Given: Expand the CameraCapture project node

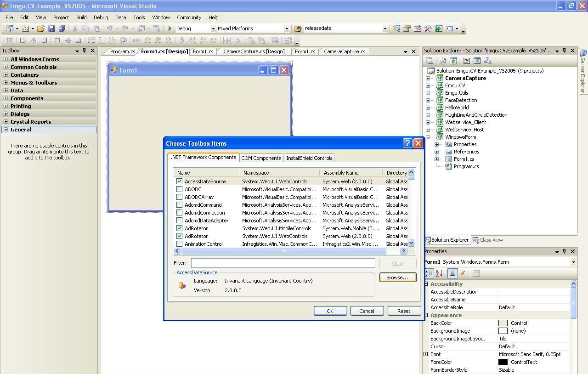Looking at the screenshot, I should pyautogui.click(x=428, y=78).
